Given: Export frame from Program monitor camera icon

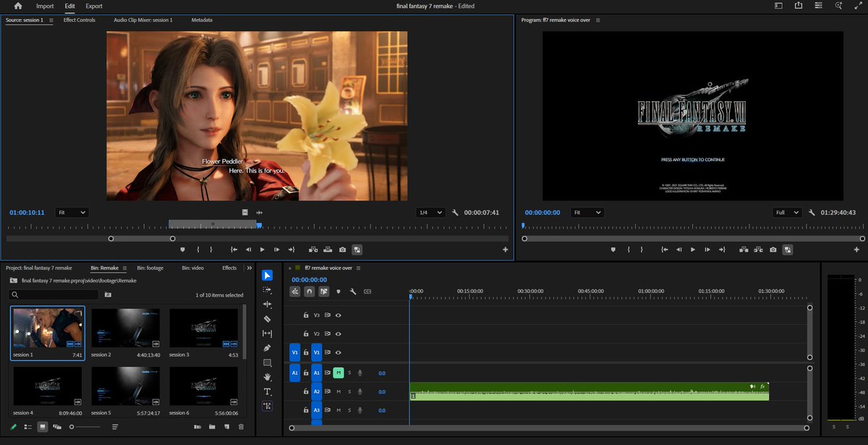Looking at the screenshot, I should pyautogui.click(x=773, y=250).
